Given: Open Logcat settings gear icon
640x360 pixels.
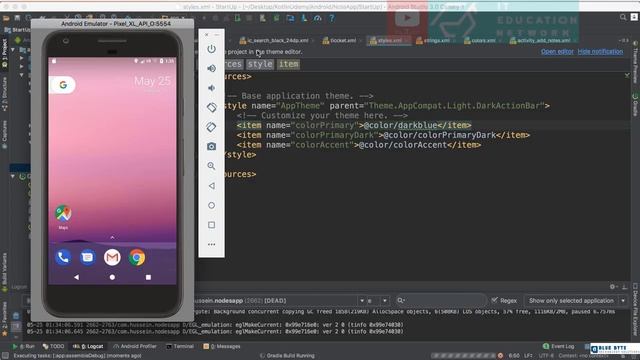Looking at the screenshot, I should tap(612, 287).
